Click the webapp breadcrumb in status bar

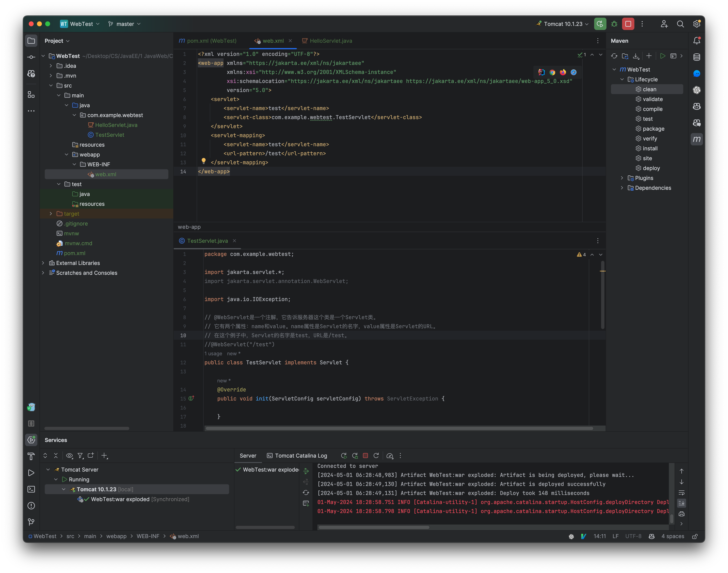click(x=116, y=536)
